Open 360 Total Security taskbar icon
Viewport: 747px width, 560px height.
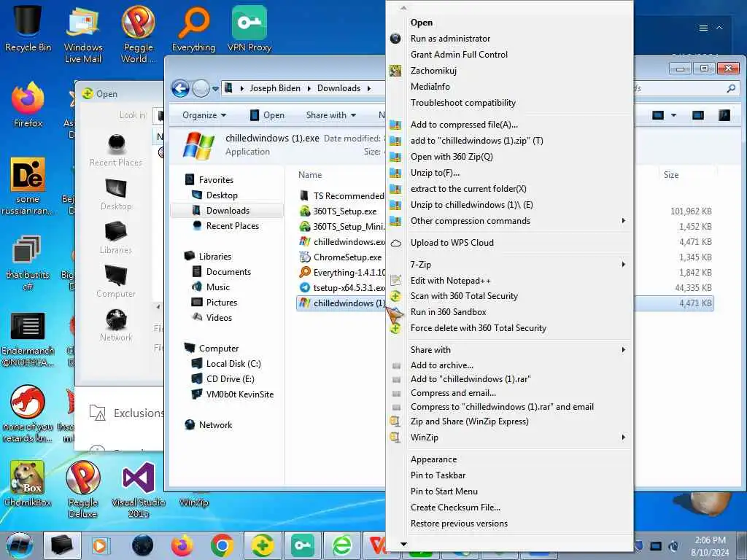click(x=263, y=545)
